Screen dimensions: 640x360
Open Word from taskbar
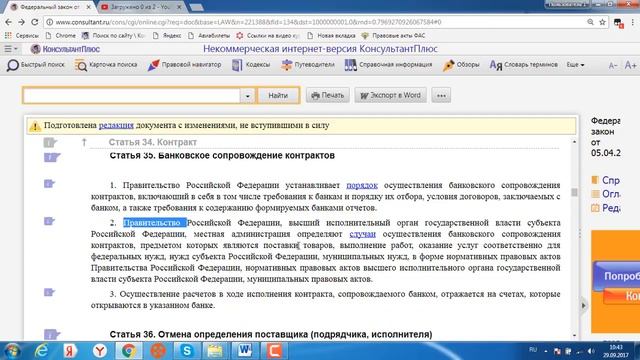tap(244, 351)
